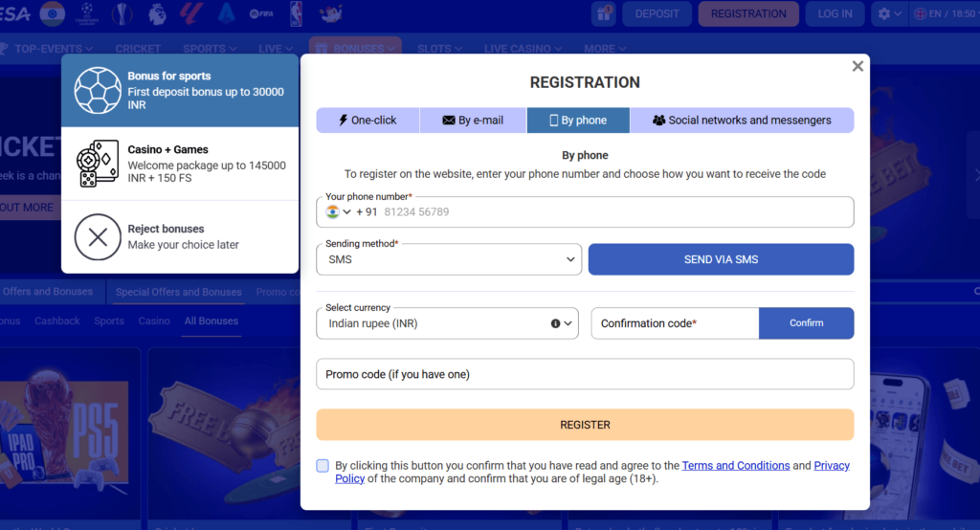Open the blue Serie A logo icon

click(226, 13)
